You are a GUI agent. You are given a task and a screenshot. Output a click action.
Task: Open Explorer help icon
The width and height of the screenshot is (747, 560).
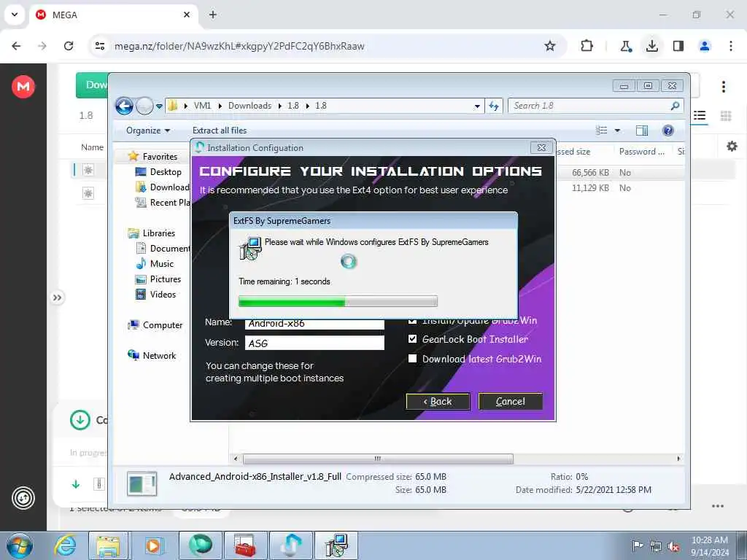[668, 131]
